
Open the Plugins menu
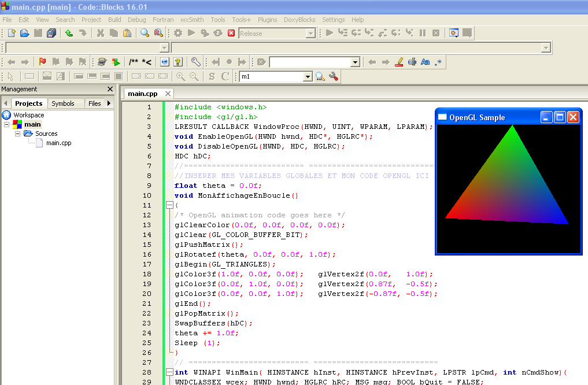tap(267, 20)
